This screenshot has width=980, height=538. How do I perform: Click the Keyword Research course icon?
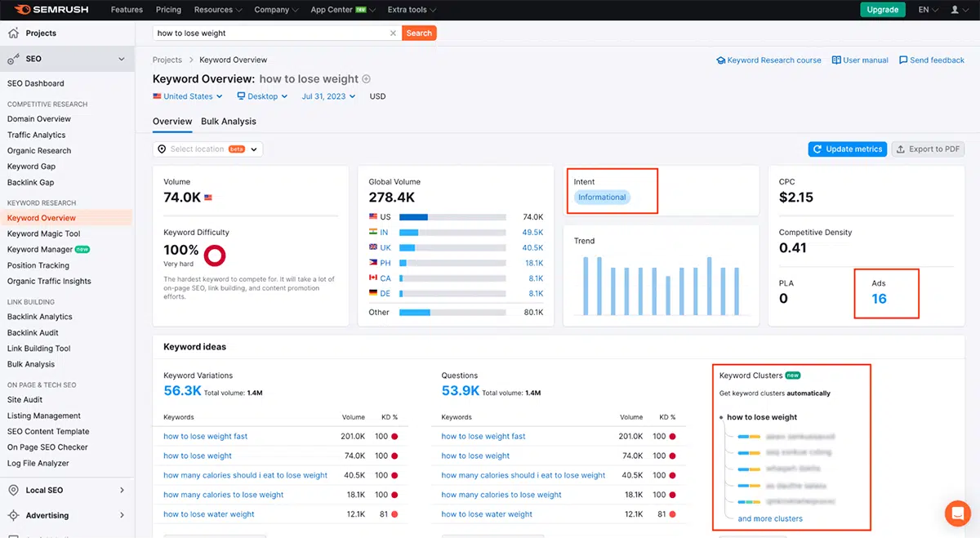721,60
